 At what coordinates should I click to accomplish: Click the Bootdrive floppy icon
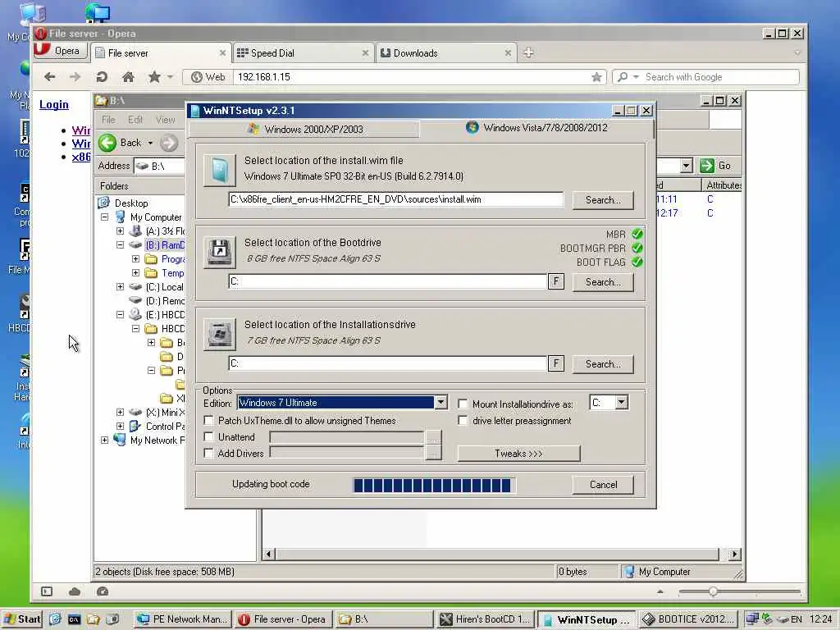click(220, 252)
